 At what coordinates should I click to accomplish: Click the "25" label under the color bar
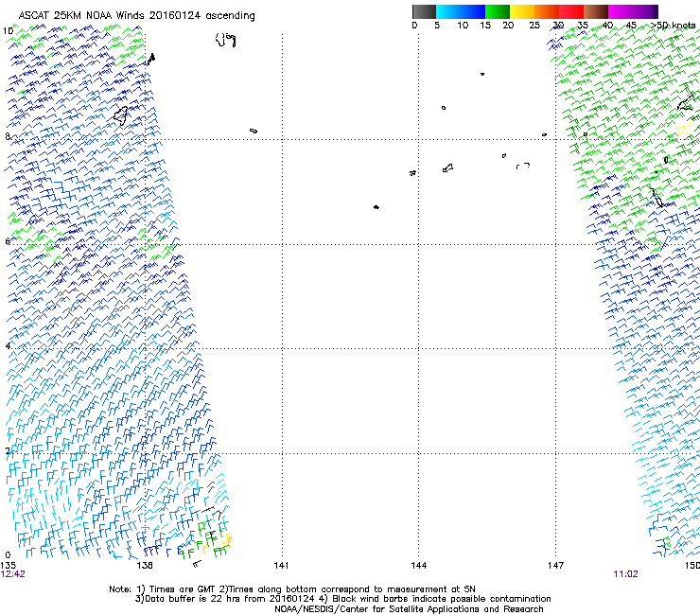click(534, 26)
